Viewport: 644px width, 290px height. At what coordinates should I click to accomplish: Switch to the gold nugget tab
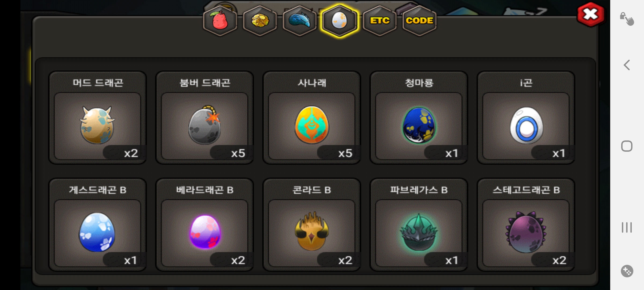(260, 21)
